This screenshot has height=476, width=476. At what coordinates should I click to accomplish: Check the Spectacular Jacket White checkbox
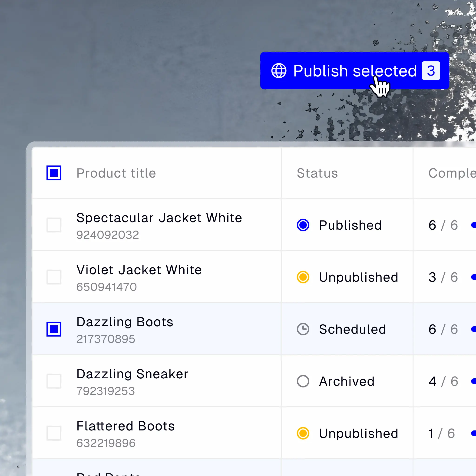[x=54, y=225]
